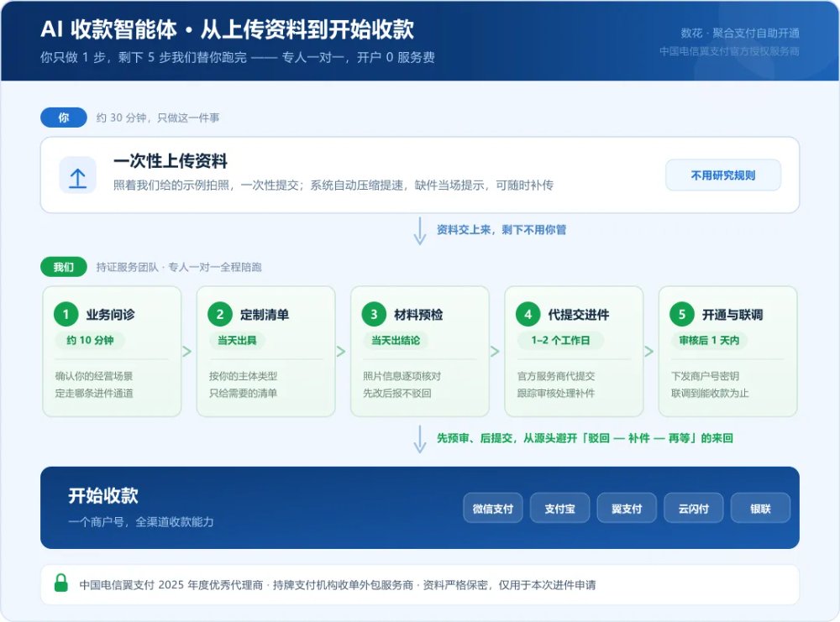Select the 支付宝 channel button

point(559,508)
